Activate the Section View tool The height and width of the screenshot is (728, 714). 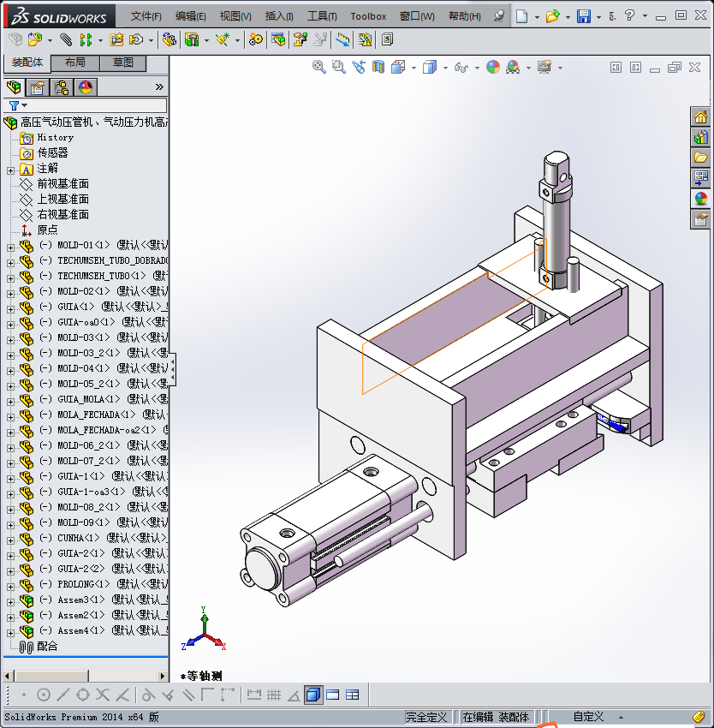click(378, 67)
